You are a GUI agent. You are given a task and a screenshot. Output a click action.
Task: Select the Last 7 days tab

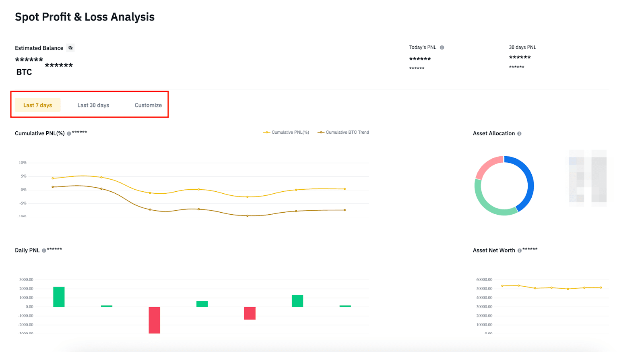tap(37, 105)
